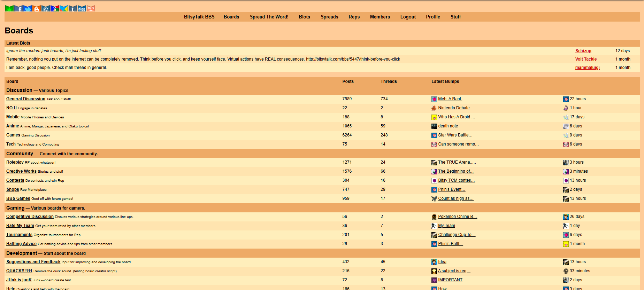The height and width of the screenshot is (290, 644).
Task: Share with the Tumblr icon
Action: 72,8
